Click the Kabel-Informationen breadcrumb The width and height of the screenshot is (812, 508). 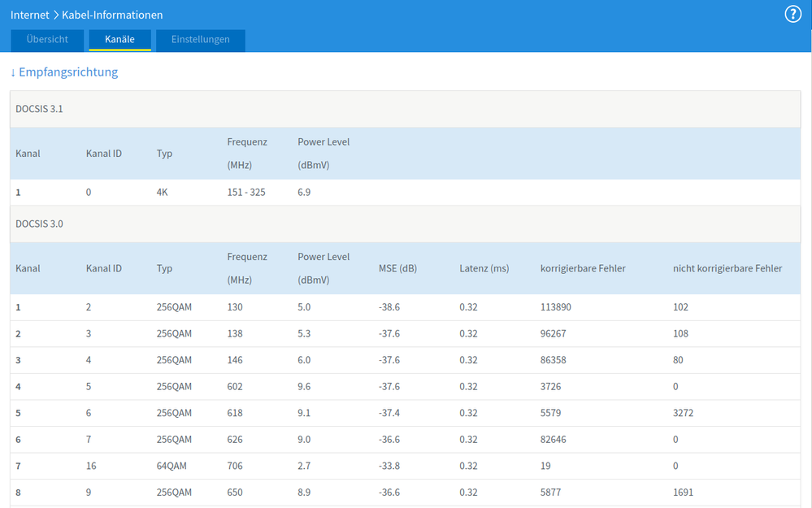112,15
